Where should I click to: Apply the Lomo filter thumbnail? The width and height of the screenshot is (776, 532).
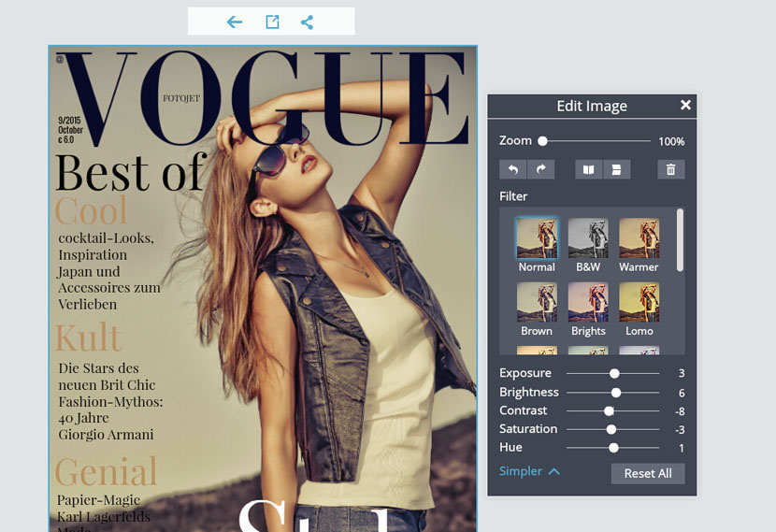click(639, 302)
